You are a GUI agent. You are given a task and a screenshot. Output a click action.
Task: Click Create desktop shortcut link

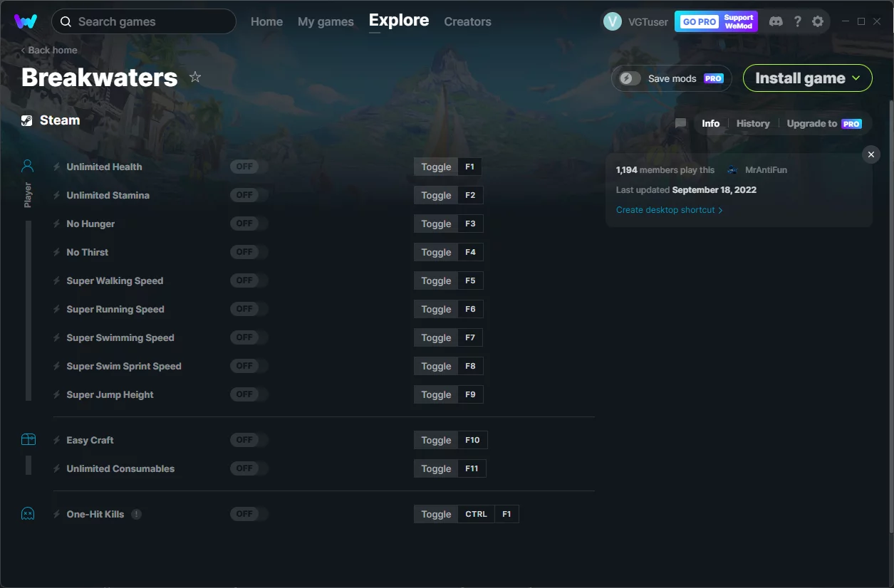(669, 210)
